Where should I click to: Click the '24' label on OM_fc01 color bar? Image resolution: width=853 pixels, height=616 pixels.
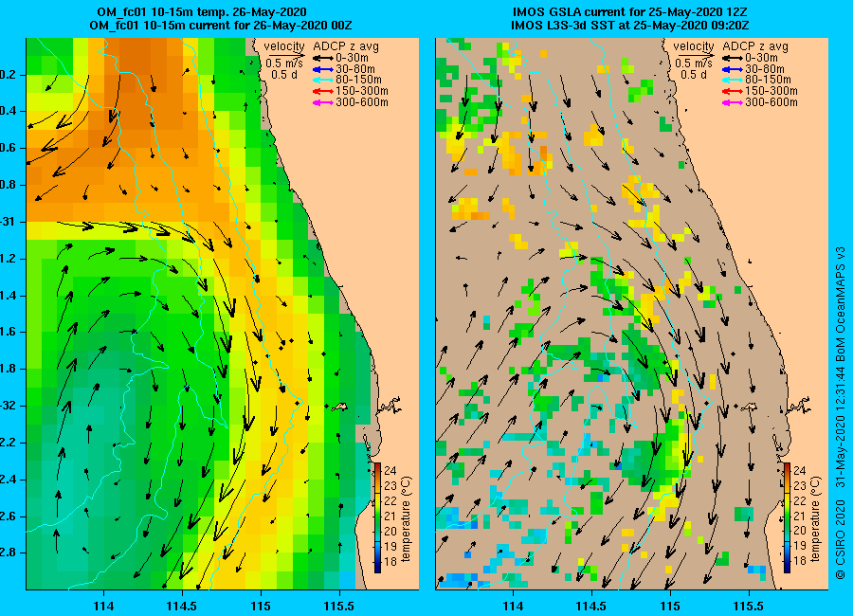point(390,471)
